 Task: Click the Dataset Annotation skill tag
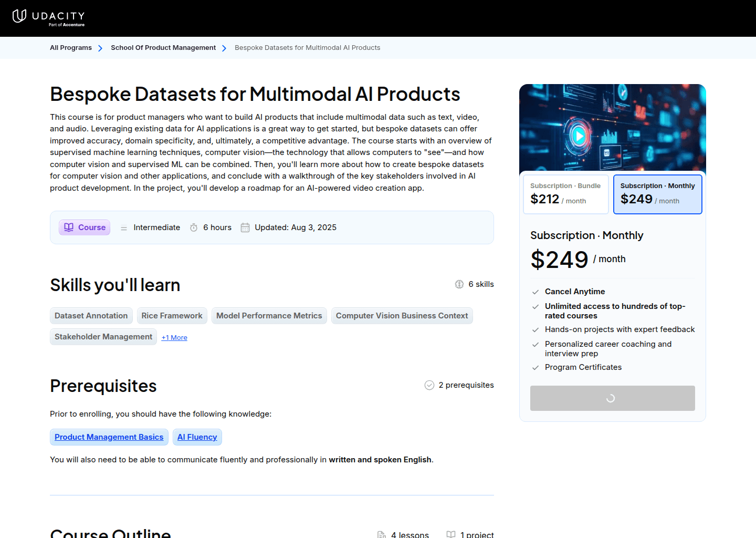[x=91, y=316]
